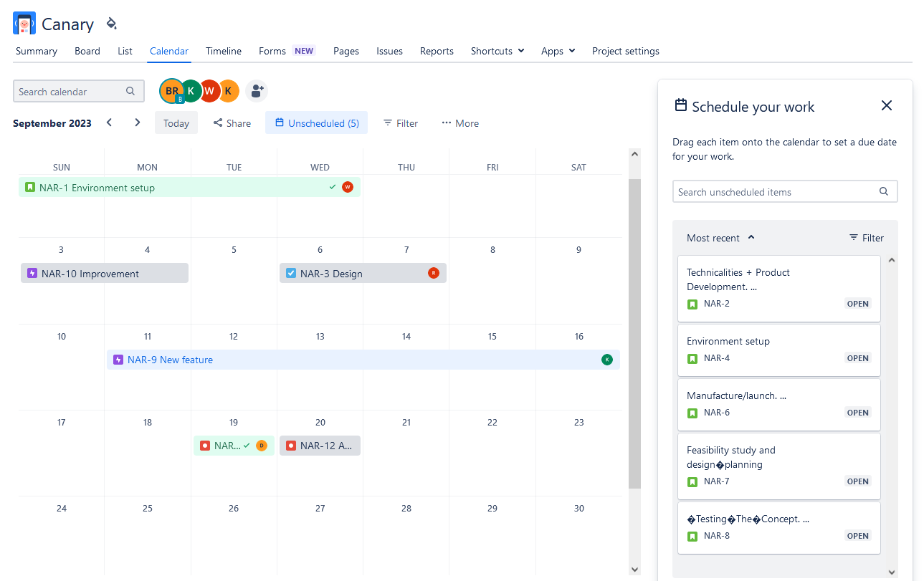Toggle the K avatar assignee filter
The width and height of the screenshot is (924, 581).
point(190,91)
